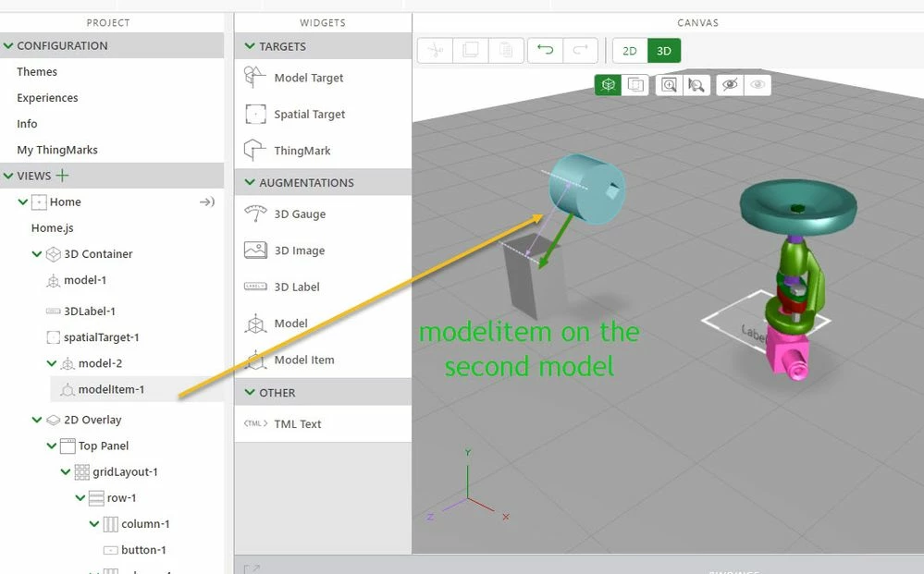Image resolution: width=924 pixels, height=574 pixels.
Task: Collapse the AUGMENTATIONS widget group
Action: pyautogui.click(x=250, y=182)
